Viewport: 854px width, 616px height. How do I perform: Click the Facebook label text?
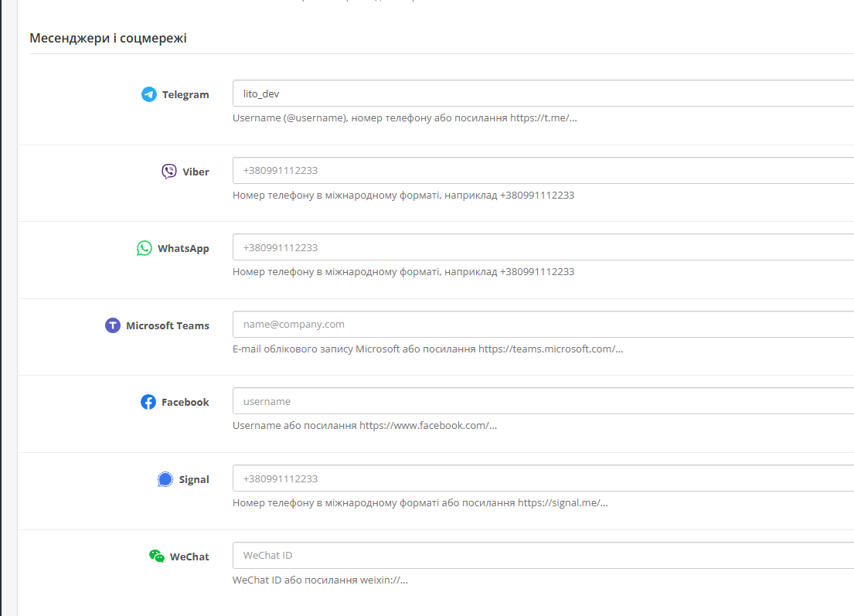(185, 403)
